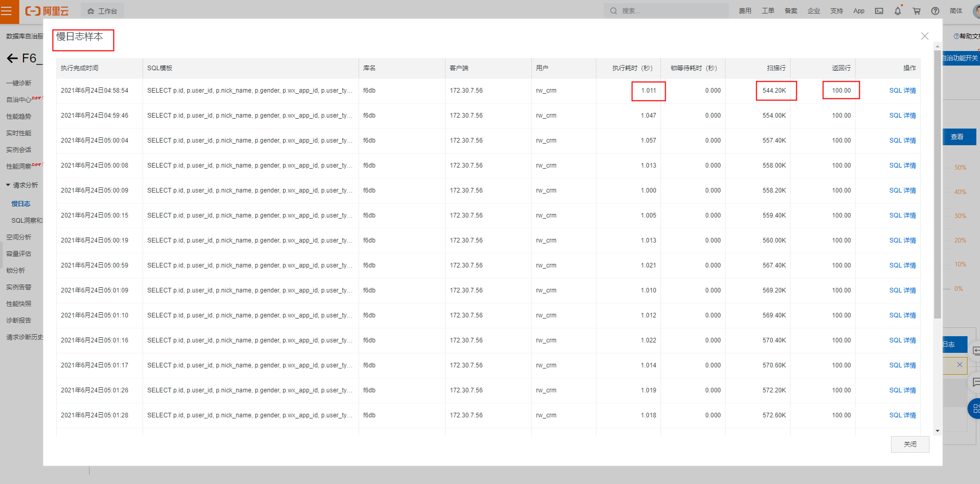Click the dialog vertical scrollbar thumb
Image resolution: width=980 pixels, height=484 pixels.
[937, 184]
